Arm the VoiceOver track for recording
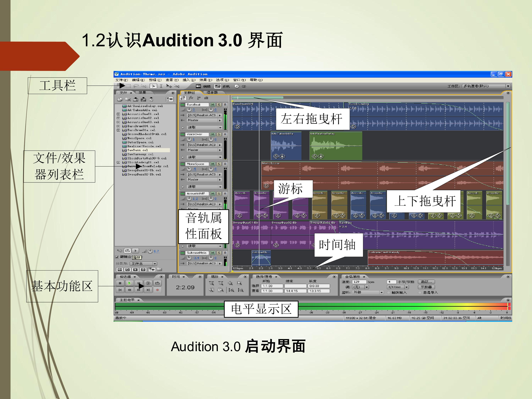The width and height of the screenshot is (532, 399). coord(225,134)
